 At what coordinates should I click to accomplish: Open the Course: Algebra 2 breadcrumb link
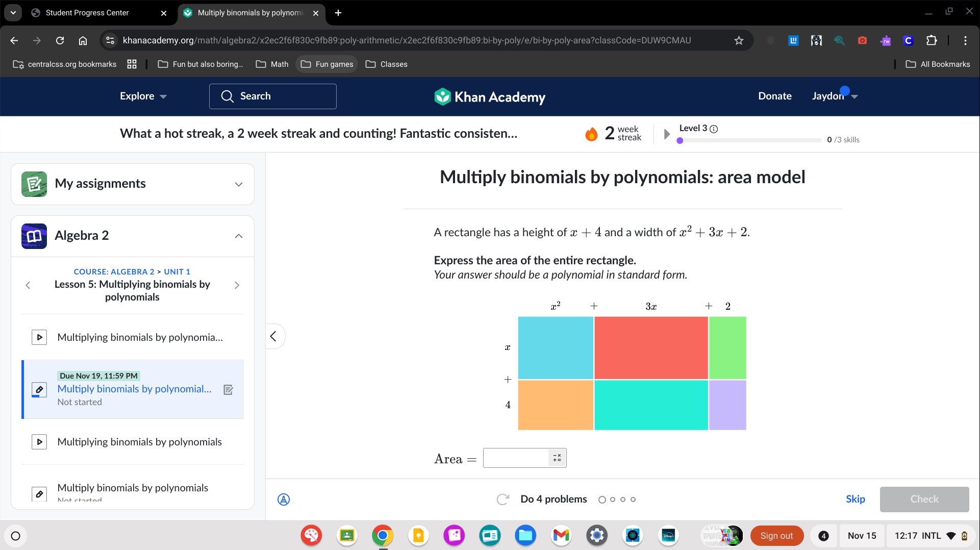pyautogui.click(x=114, y=272)
